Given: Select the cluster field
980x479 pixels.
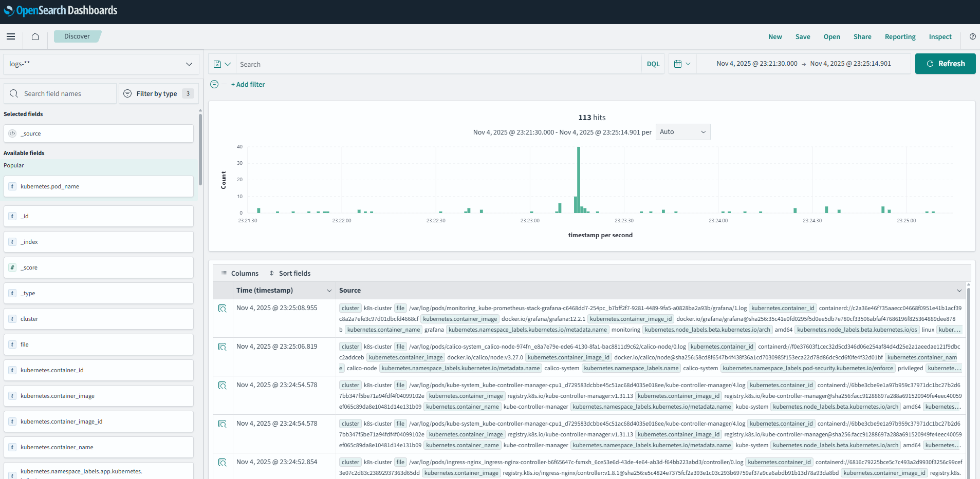Looking at the screenshot, I should click(99, 319).
